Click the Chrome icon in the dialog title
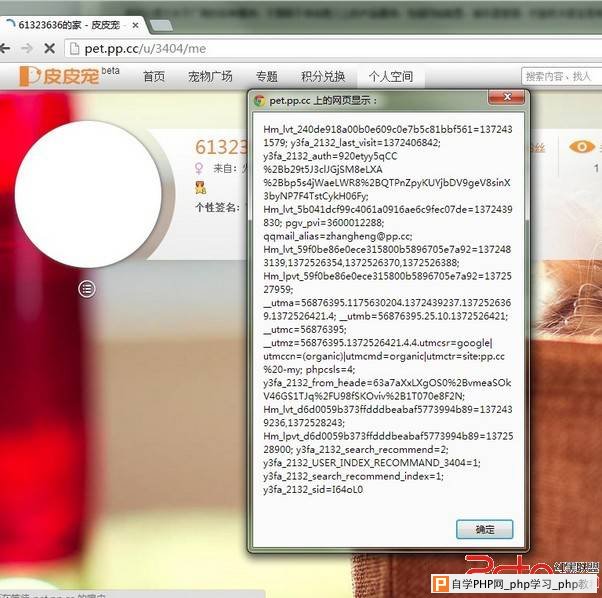 (x=260, y=101)
